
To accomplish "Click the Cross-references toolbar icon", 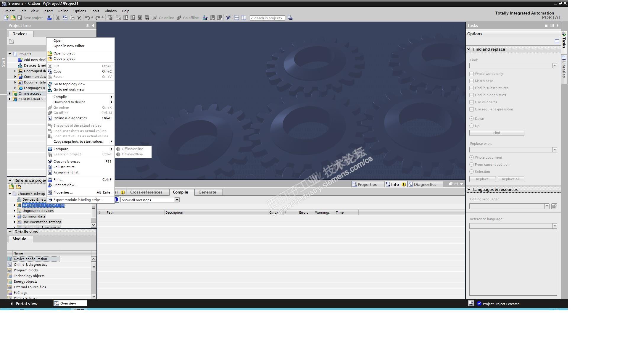I will (228, 18).
